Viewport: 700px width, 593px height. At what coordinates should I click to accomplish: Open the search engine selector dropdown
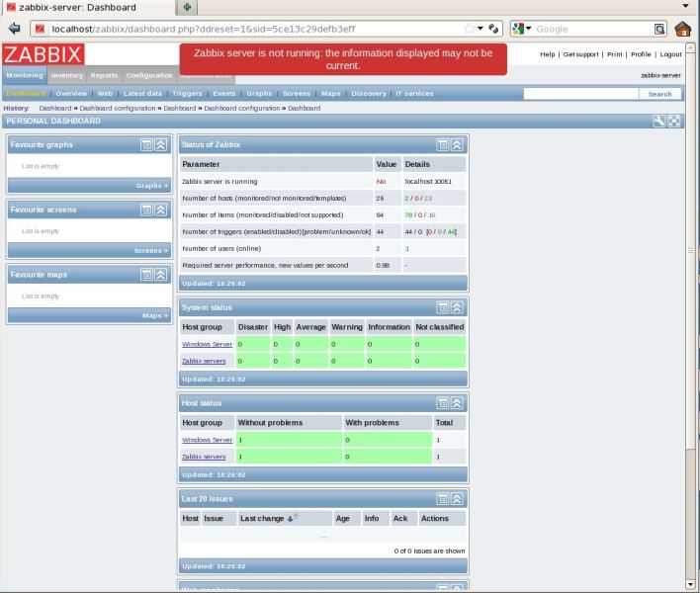click(529, 28)
